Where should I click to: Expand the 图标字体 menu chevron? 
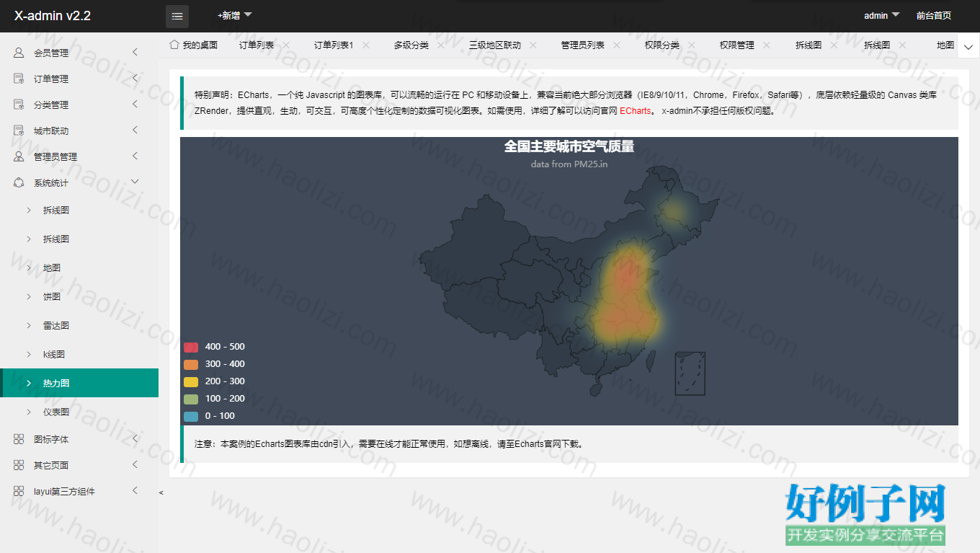click(135, 438)
